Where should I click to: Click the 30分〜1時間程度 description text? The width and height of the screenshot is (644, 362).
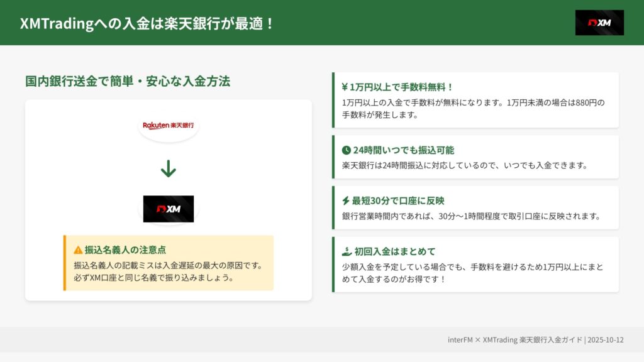pos(471,216)
